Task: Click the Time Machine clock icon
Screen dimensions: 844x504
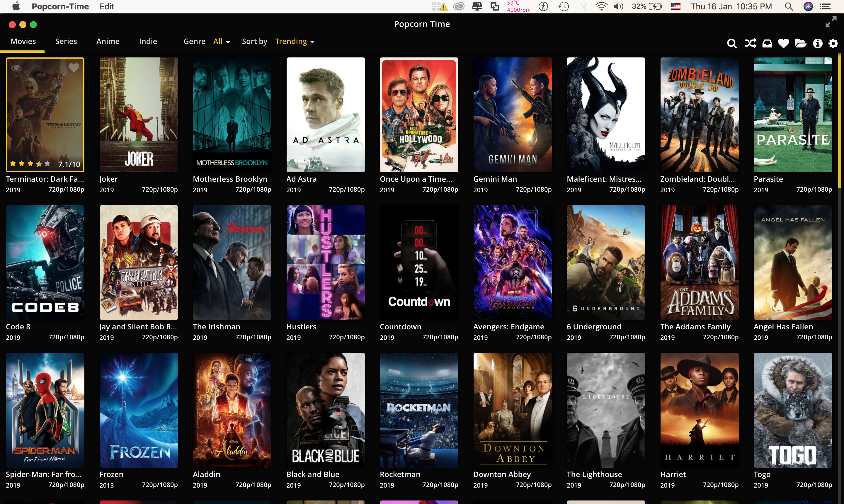Action: tap(564, 6)
